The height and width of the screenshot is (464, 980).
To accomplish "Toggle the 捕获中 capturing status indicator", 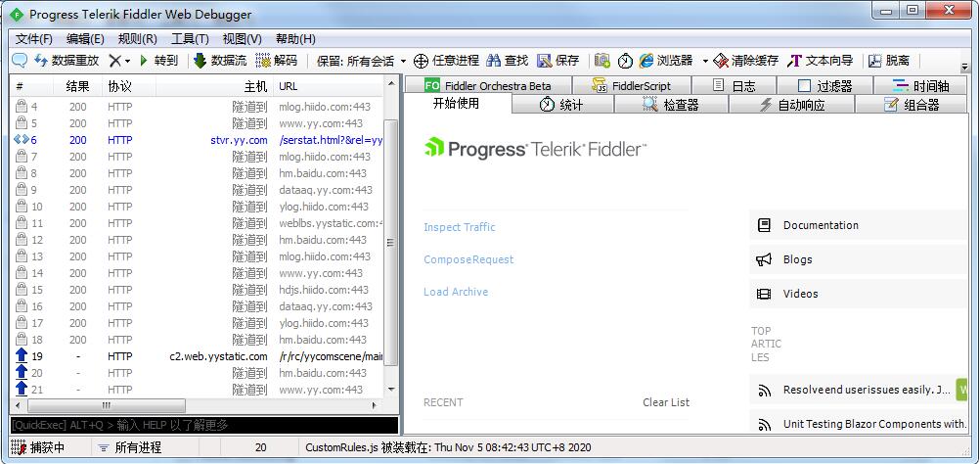I will (39, 447).
